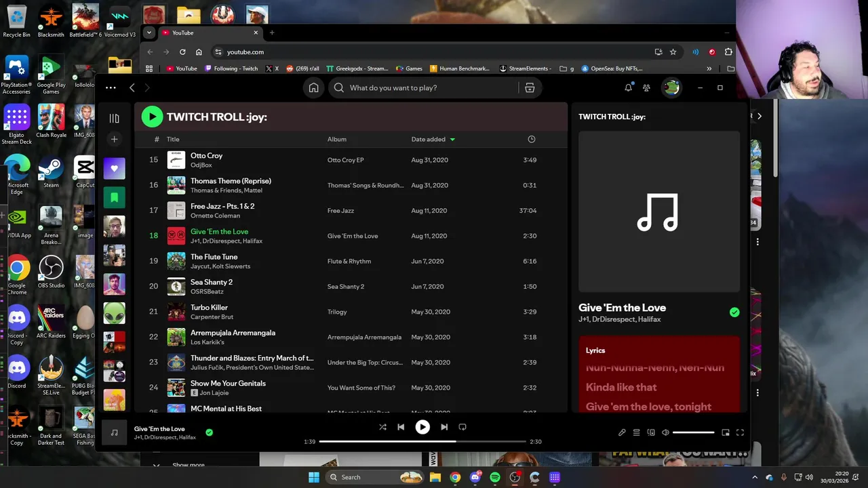The image size is (868, 488).
Task: Open the Chrome tab search dropdown
Action: (149, 33)
